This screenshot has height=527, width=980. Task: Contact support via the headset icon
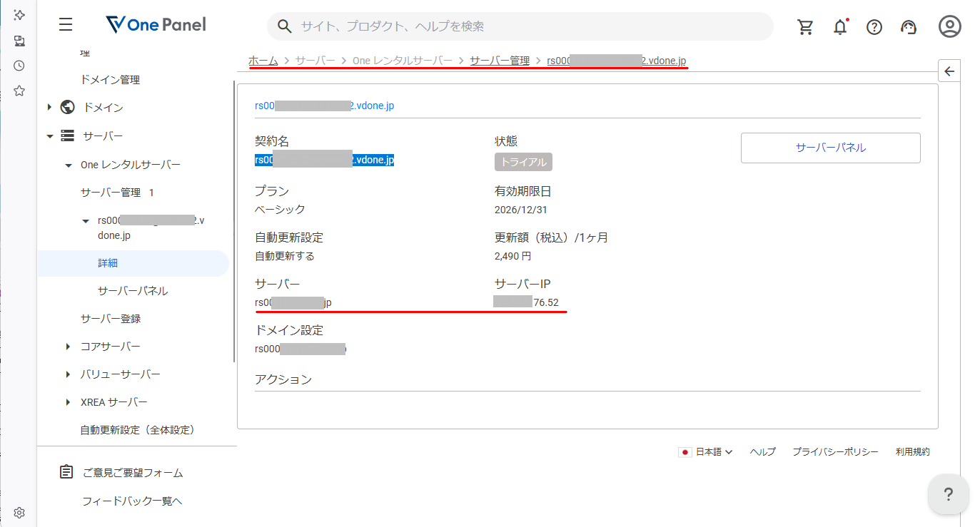909,26
